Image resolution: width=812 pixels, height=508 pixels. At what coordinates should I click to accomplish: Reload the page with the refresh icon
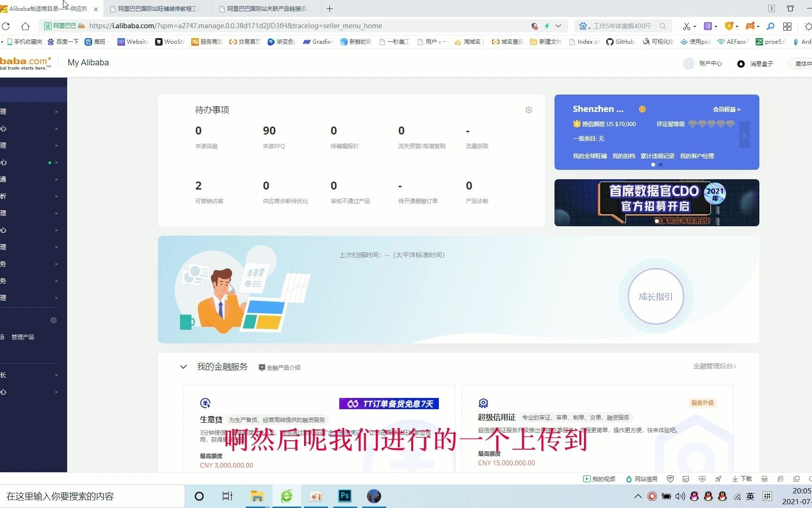(x=6, y=26)
